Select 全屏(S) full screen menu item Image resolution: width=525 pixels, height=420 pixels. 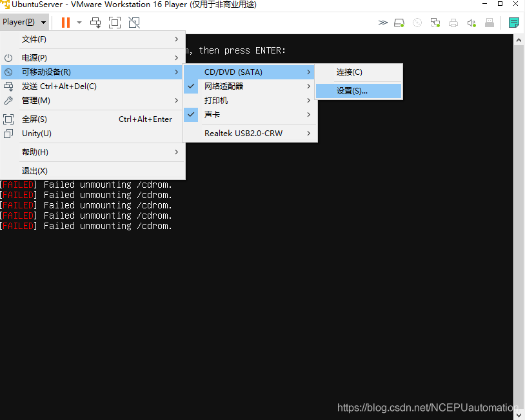click(x=93, y=119)
